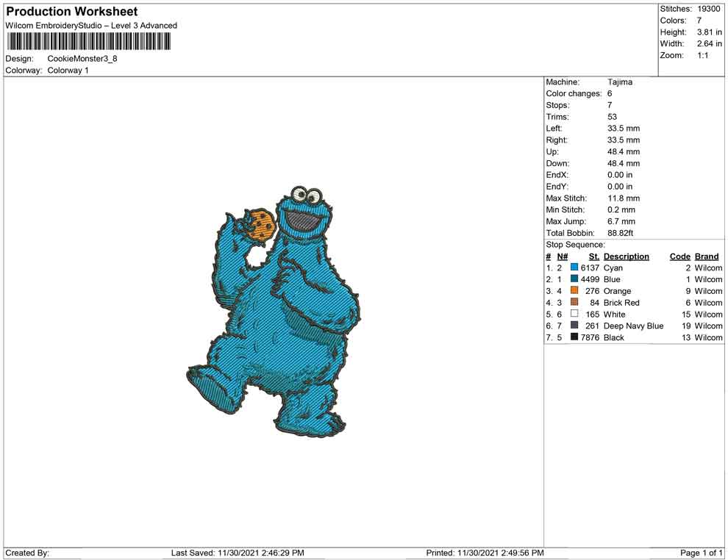
Task: Click the White description text
Action: click(x=614, y=314)
